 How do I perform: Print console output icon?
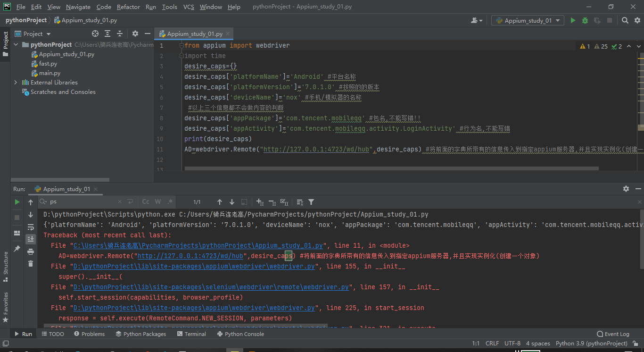click(x=31, y=251)
